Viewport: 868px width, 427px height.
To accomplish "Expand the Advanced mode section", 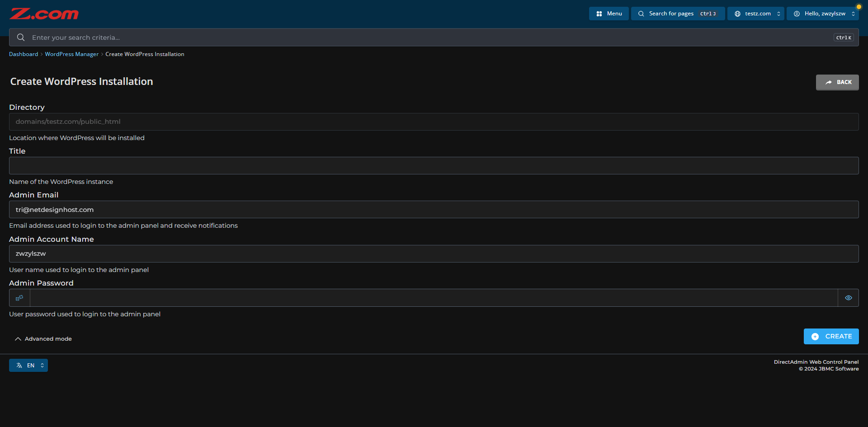I will pos(43,339).
